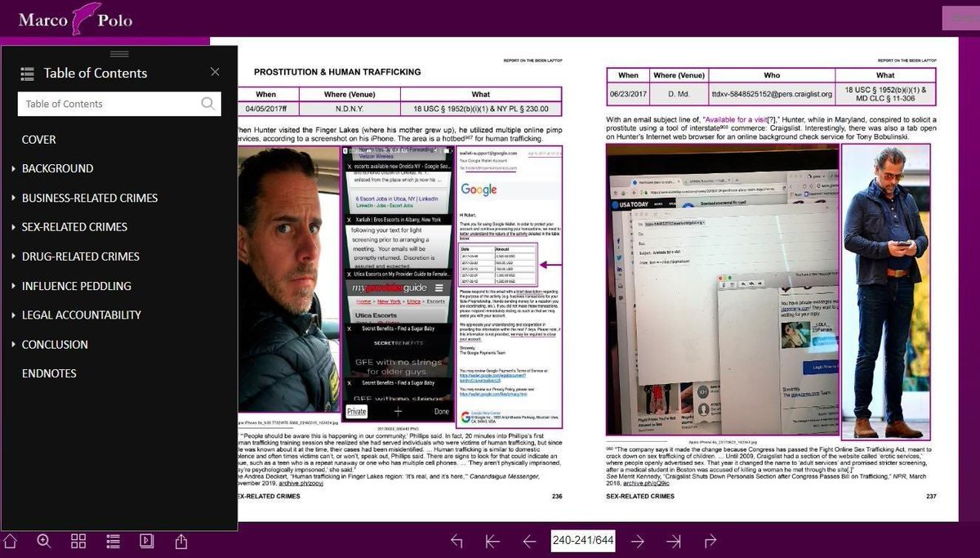Go forward with the curved arrow

coord(710,541)
